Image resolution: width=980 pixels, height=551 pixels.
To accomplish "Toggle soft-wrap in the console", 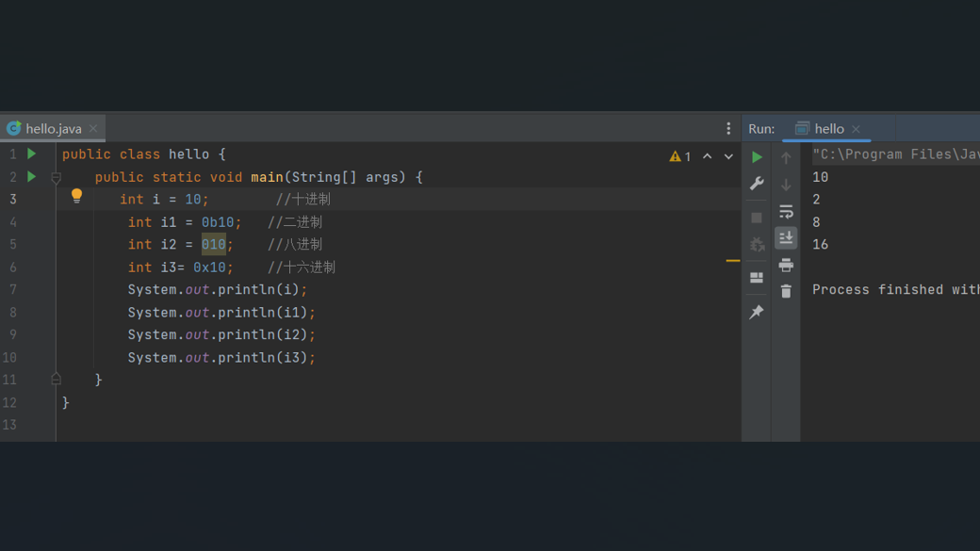I will coord(786,212).
